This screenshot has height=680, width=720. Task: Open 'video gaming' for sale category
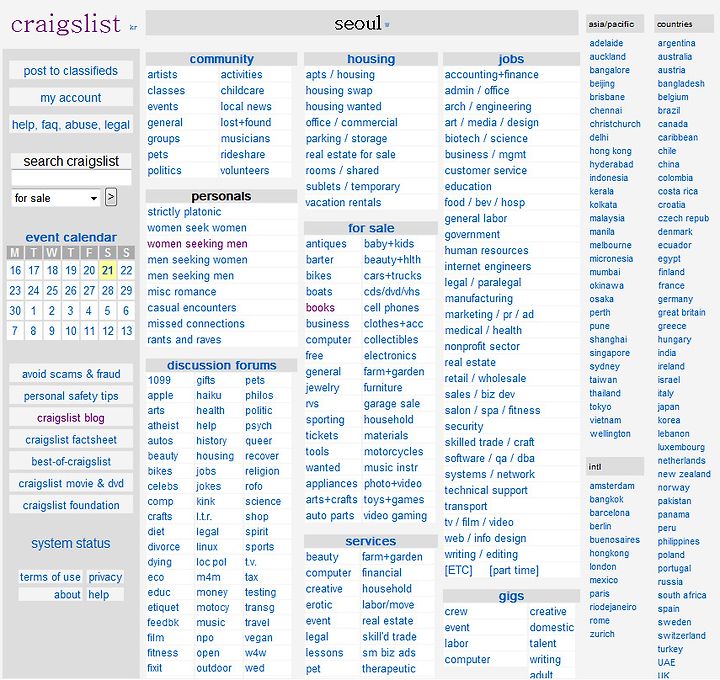[395, 516]
